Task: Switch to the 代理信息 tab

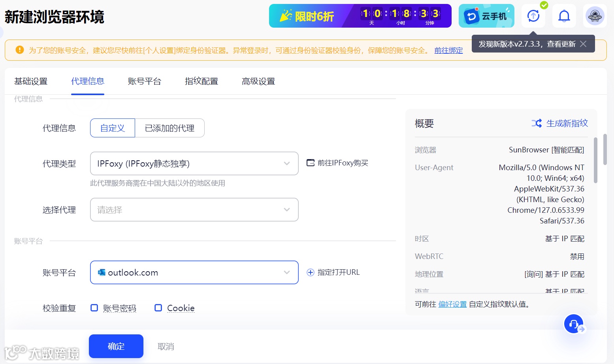Action: coord(88,81)
